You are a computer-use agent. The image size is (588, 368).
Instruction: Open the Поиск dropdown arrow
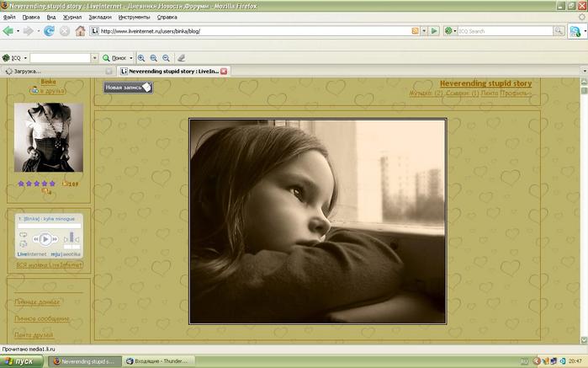click(131, 58)
